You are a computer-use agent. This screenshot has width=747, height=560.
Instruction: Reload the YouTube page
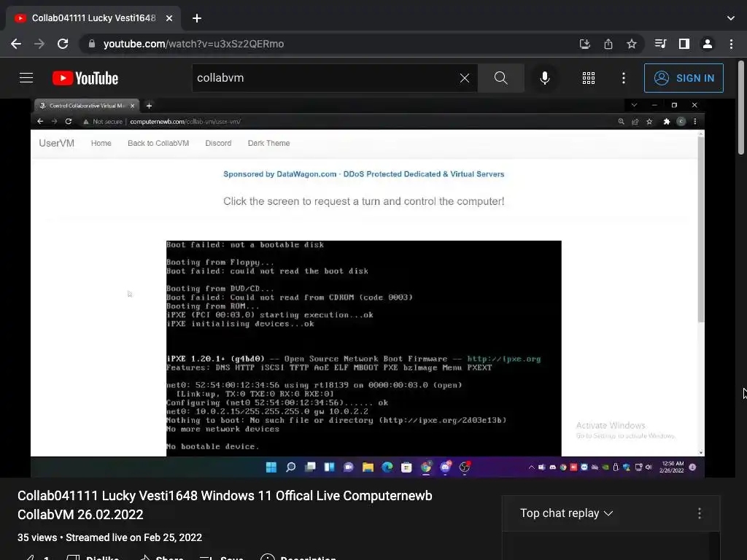(63, 44)
